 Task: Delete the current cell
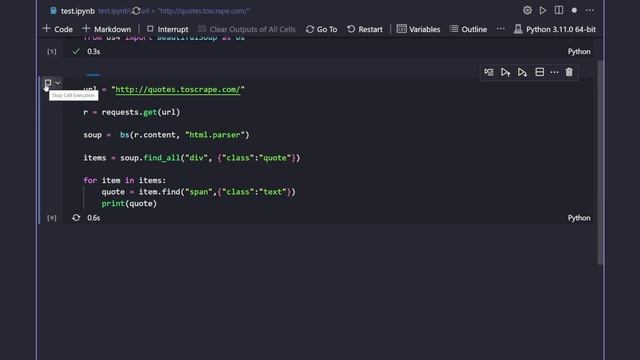pyautogui.click(x=569, y=72)
